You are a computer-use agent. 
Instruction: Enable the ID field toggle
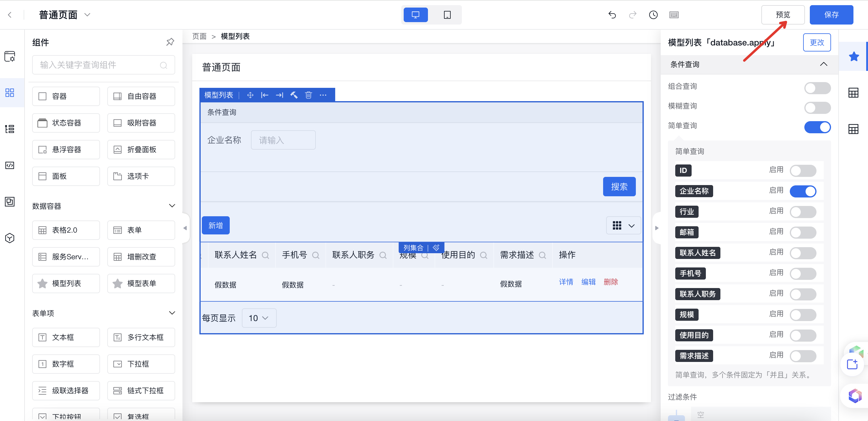803,171
